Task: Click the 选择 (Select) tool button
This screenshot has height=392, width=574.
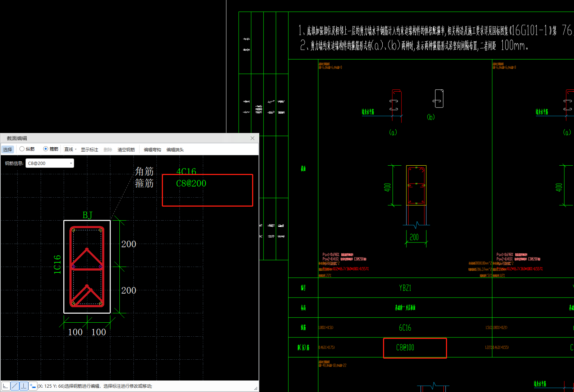Action: pyautogui.click(x=8, y=149)
